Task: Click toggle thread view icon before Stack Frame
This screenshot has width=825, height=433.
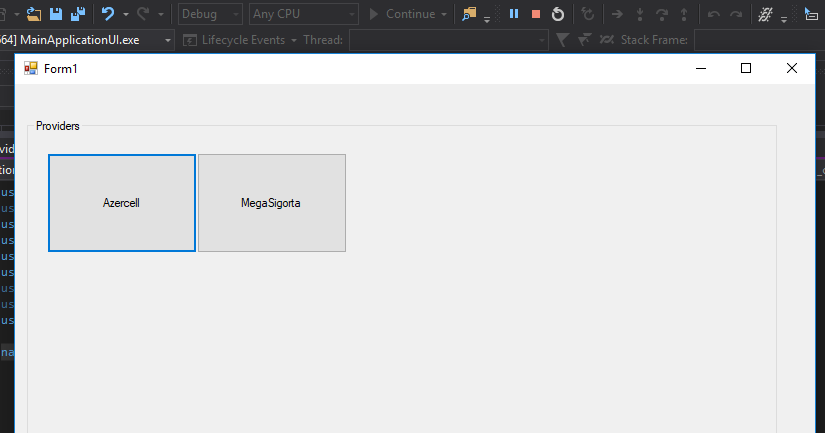Action: (607, 40)
